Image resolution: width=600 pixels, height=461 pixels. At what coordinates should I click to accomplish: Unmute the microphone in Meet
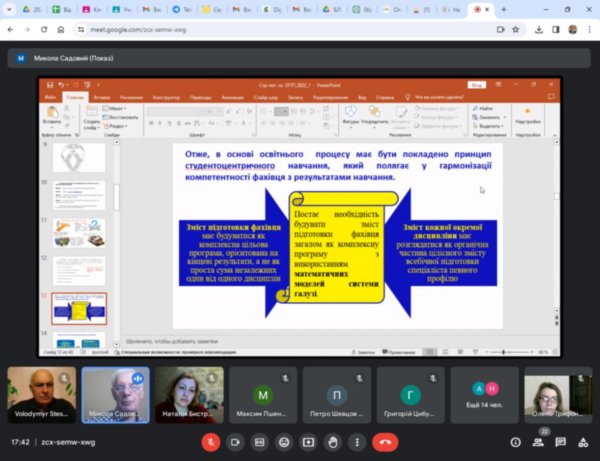coord(211,441)
